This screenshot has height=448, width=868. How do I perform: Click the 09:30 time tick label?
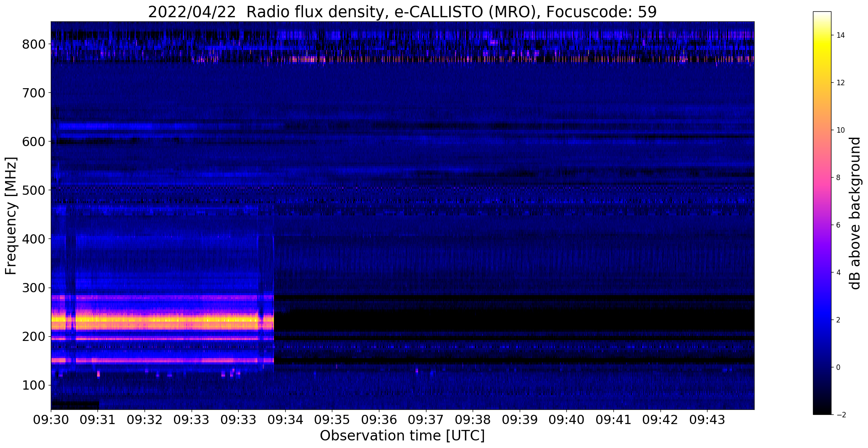coord(51,420)
